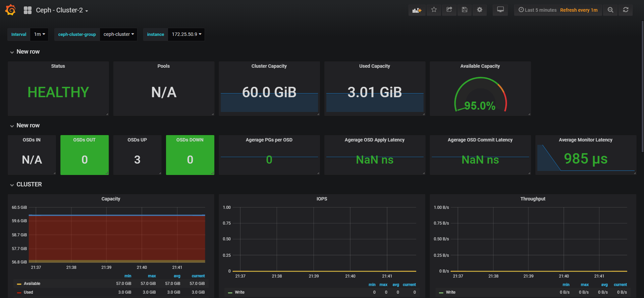Zoom out time range with magnifier
The image size is (644, 298).
pos(610,10)
